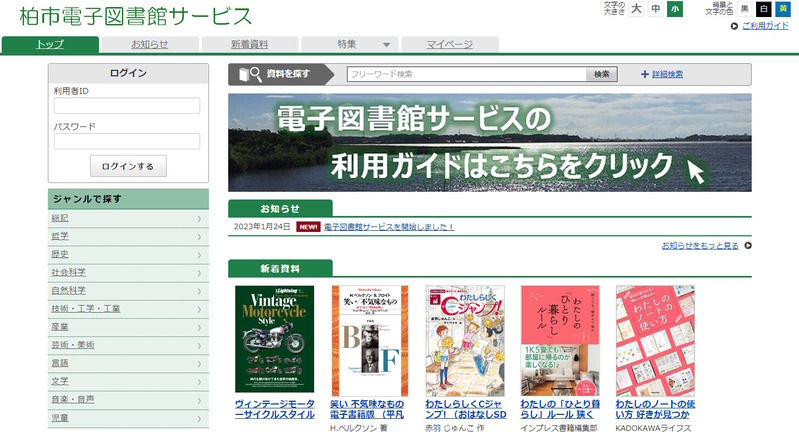Expand the 総記 genre chevron
This screenshot has width=799, height=432.
(x=199, y=219)
